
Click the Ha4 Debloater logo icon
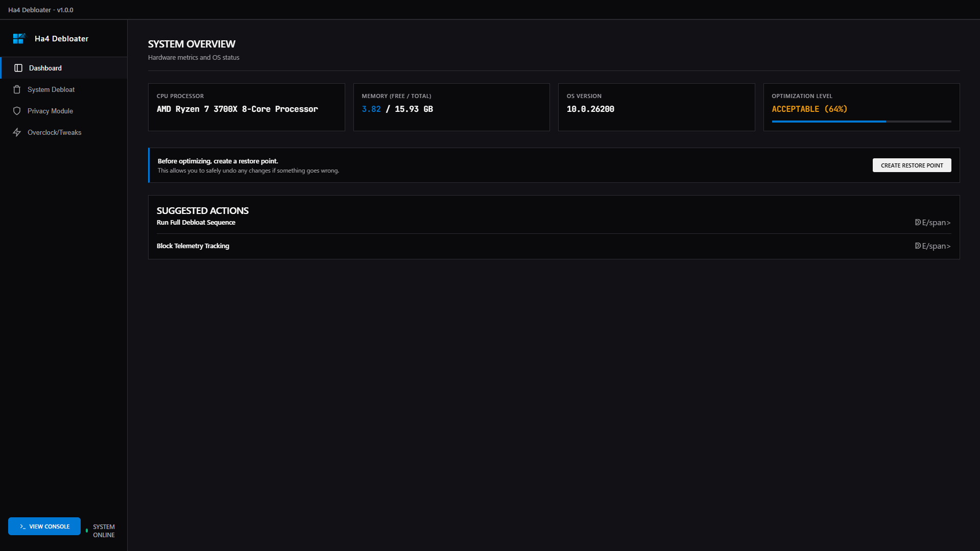pyautogui.click(x=19, y=38)
